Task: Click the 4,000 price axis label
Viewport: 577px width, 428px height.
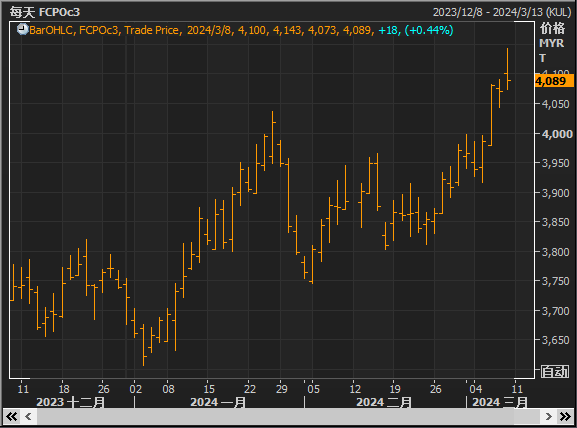Action: tap(557, 134)
